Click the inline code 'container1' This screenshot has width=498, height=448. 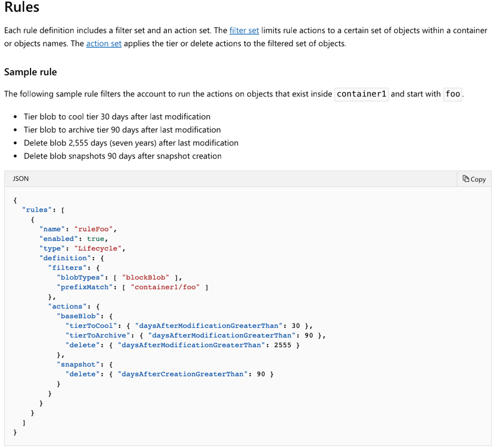coord(362,94)
